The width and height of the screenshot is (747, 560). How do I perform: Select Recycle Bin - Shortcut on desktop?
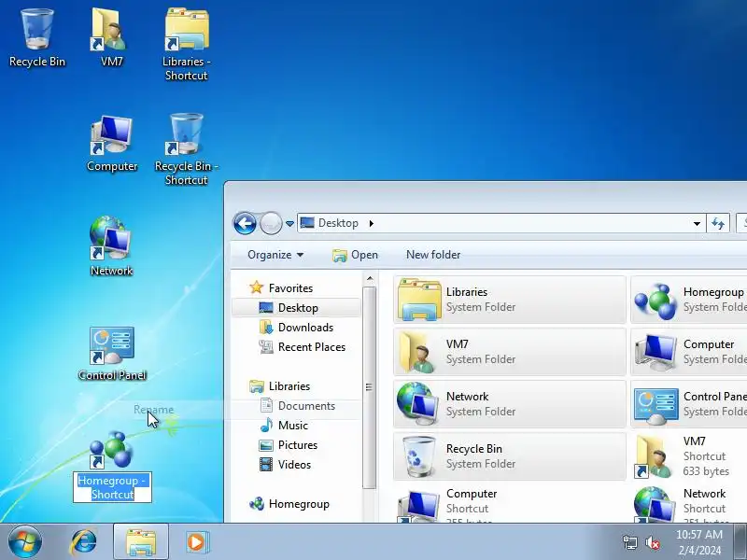[186, 148]
